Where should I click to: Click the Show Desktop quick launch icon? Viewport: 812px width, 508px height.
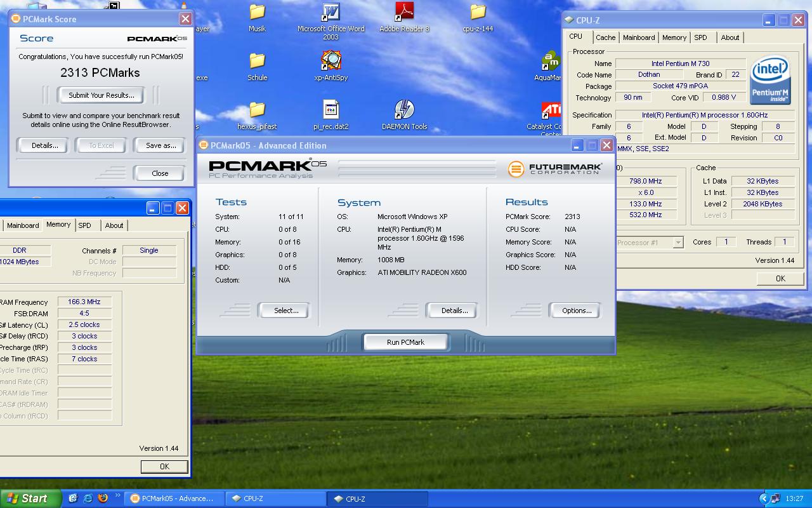tap(73, 498)
